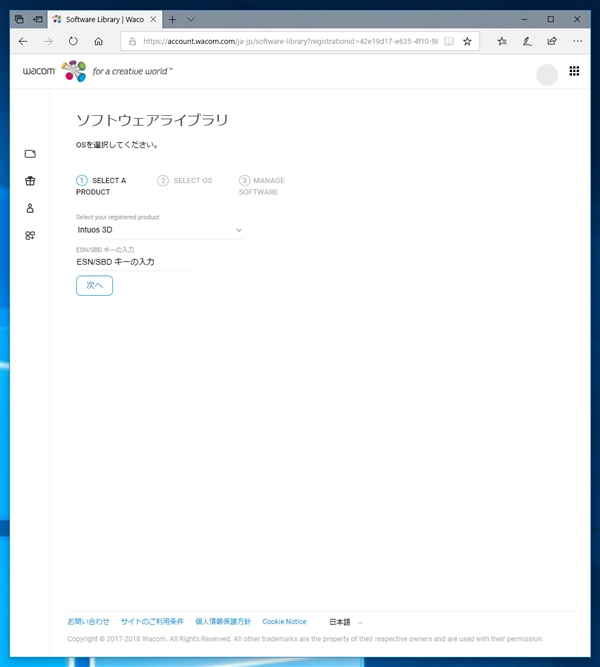Screen dimensions: 600x667
Task: Select step 3 Manage Software
Action: pos(262,186)
